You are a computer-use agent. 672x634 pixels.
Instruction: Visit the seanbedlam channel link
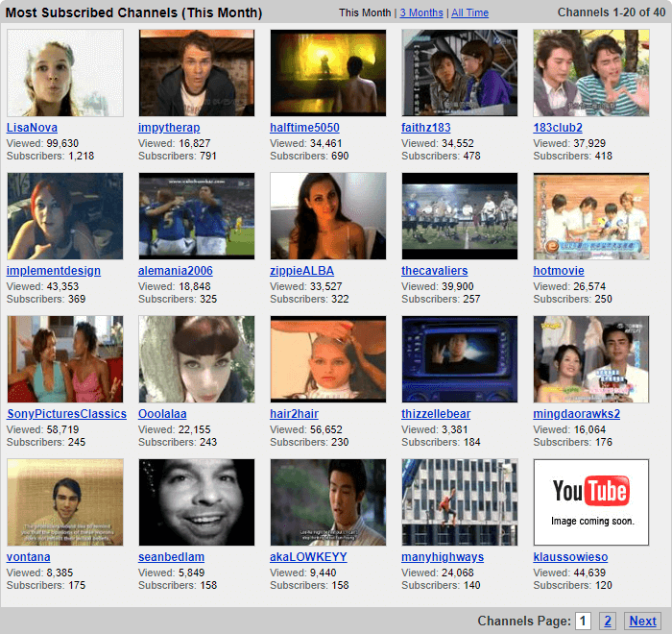(171, 557)
